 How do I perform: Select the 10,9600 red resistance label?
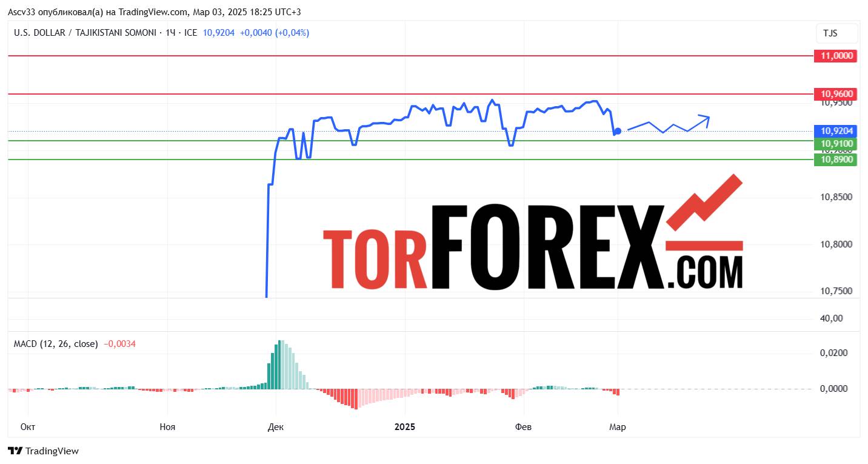(836, 94)
